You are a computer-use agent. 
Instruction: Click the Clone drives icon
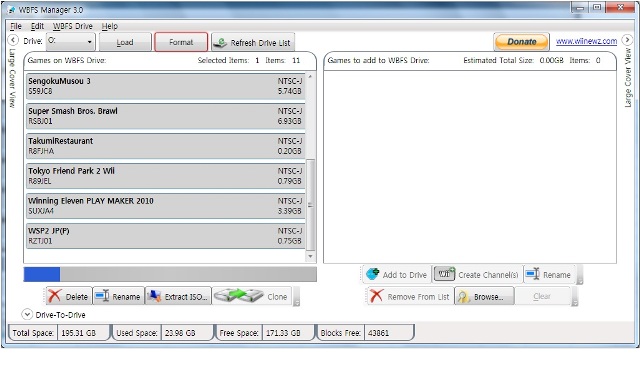coord(238,296)
